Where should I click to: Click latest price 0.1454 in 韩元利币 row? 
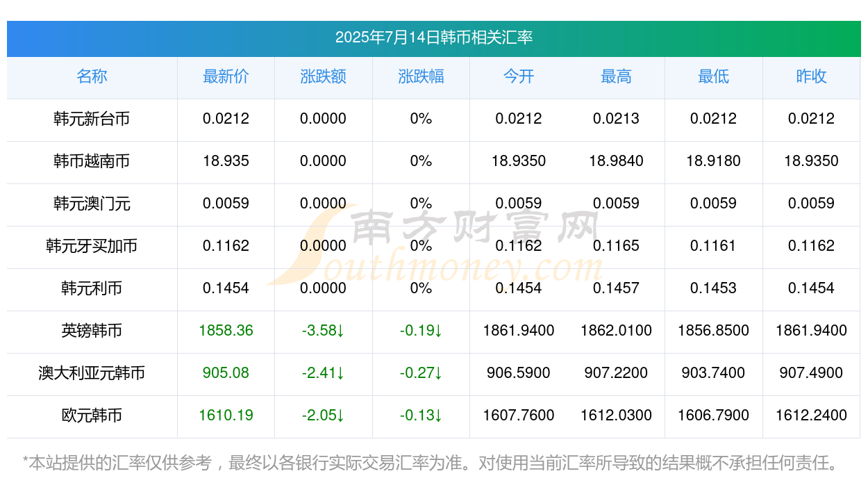[226, 288]
